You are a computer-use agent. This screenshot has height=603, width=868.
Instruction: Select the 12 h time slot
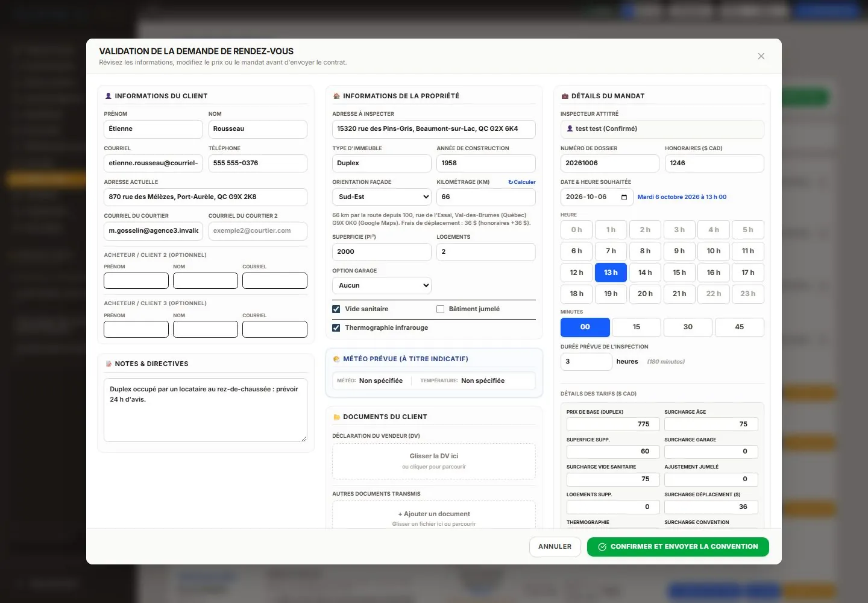click(576, 273)
